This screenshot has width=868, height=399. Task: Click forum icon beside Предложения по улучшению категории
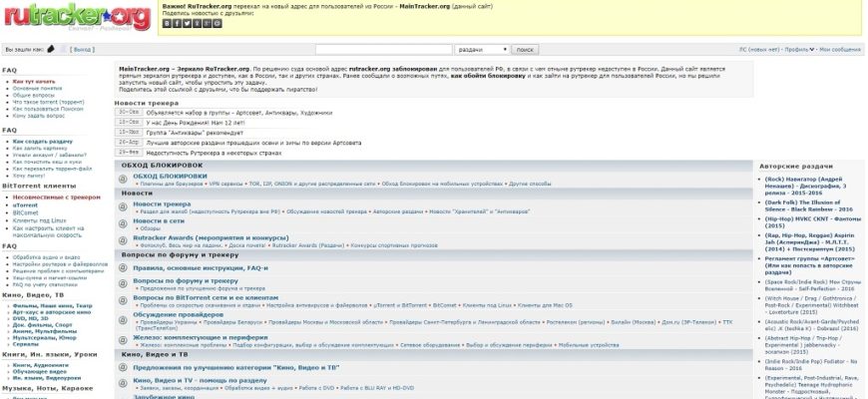[123, 367]
